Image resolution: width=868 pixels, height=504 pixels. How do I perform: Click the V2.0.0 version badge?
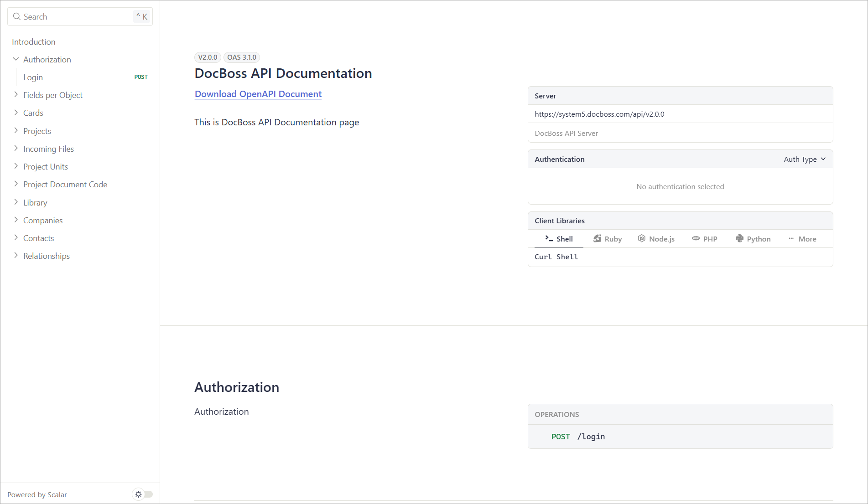click(x=208, y=57)
